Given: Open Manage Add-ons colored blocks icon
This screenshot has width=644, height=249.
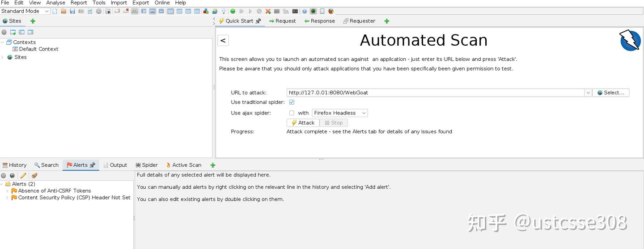Looking at the screenshot, I should [x=205, y=11].
